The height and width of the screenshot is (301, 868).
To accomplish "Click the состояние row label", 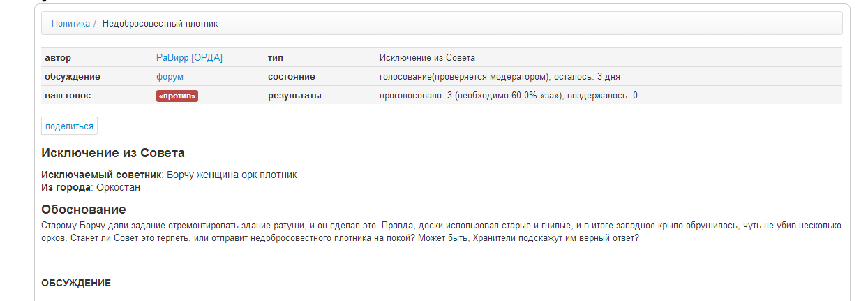I will point(291,76).
